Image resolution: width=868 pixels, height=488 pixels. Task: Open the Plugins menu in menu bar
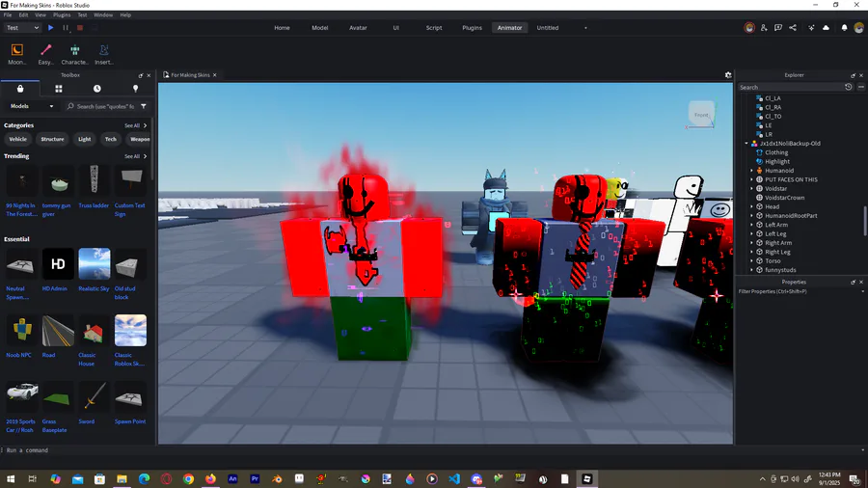[x=62, y=14]
